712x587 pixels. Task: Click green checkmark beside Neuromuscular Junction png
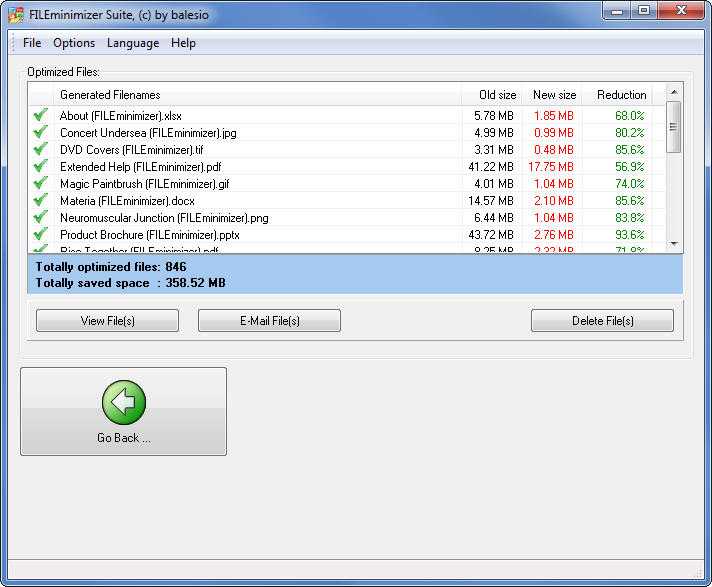tap(40, 217)
